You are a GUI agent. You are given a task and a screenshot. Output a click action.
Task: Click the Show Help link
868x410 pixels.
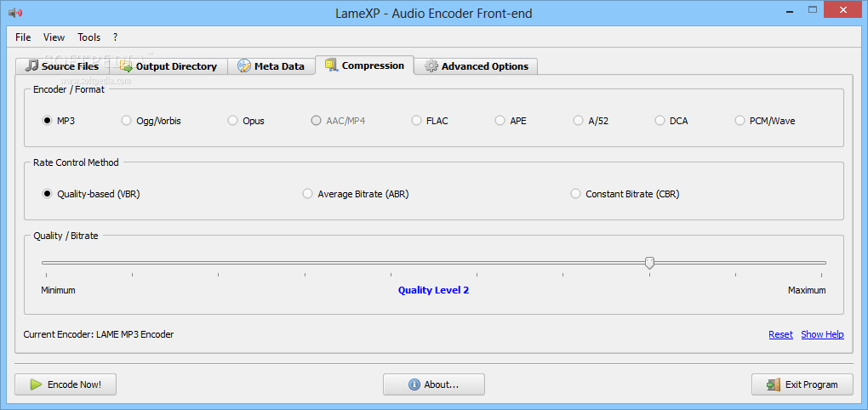tap(822, 335)
